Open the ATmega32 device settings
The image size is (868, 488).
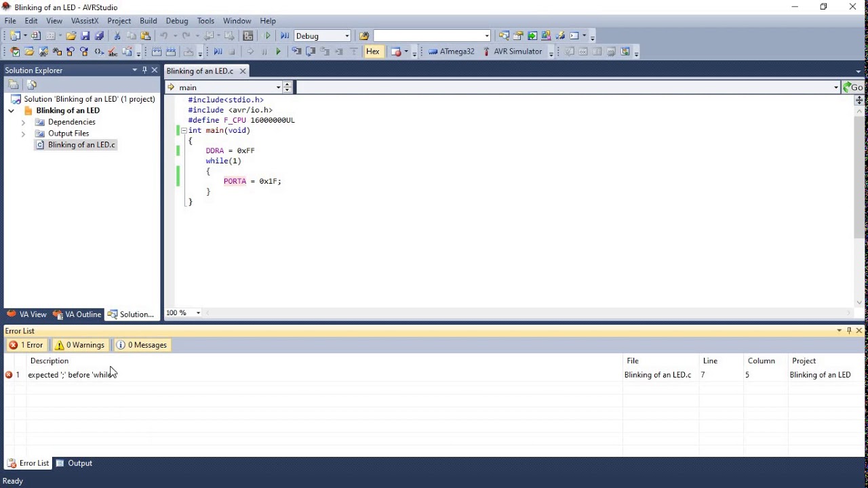click(452, 52)
